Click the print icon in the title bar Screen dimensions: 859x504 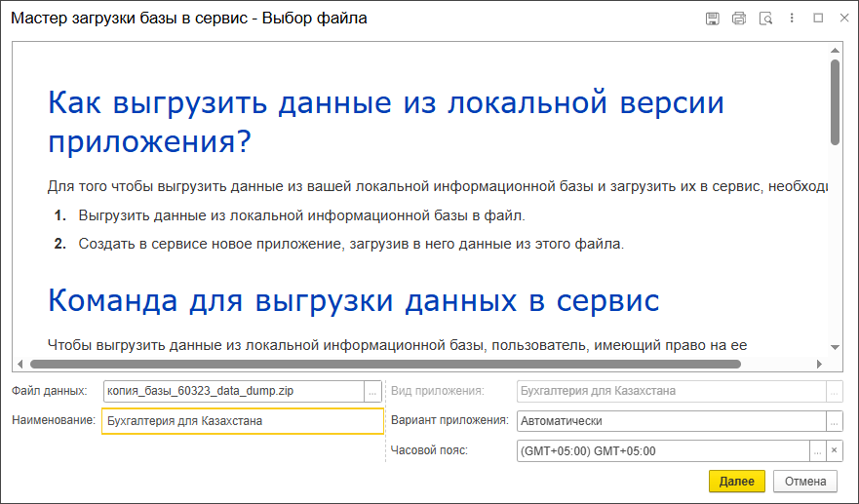(x=738, y=19)
